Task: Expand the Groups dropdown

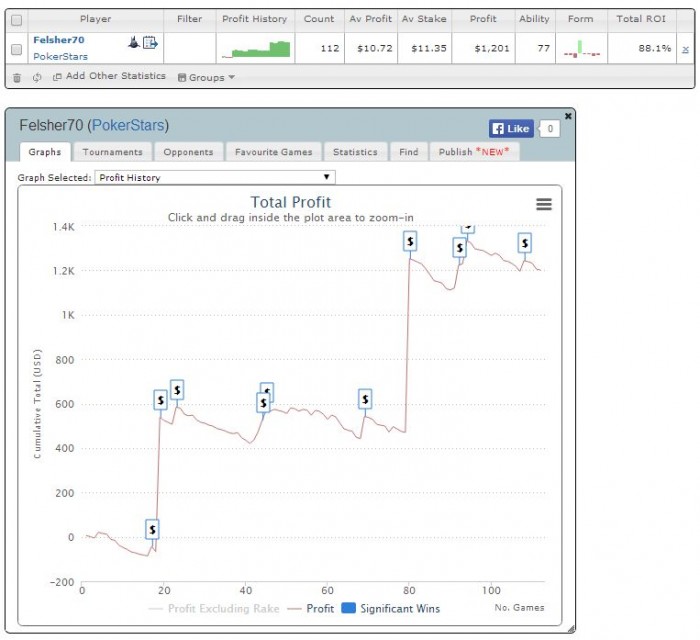Action: point(206,77)
